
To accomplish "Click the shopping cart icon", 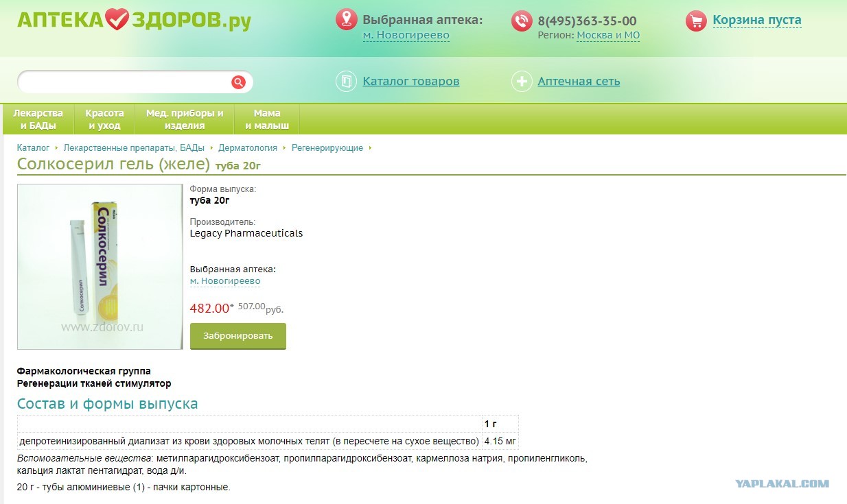I will pos(696,21).
